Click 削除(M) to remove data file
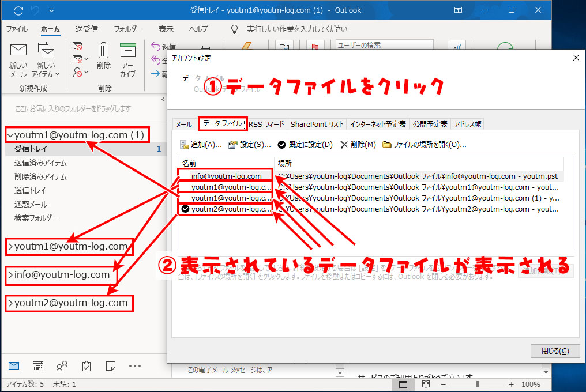Viewport: 586px width, 392px height. pos(358,145)
